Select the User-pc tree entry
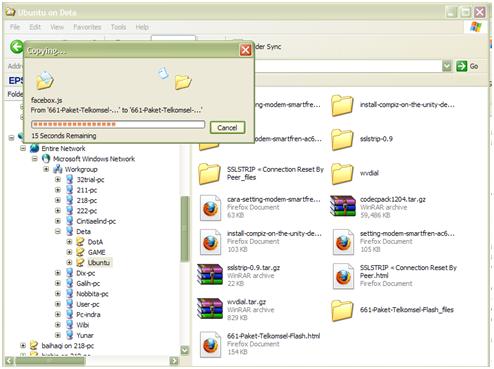Screen dimensions: 494x369 87,304
